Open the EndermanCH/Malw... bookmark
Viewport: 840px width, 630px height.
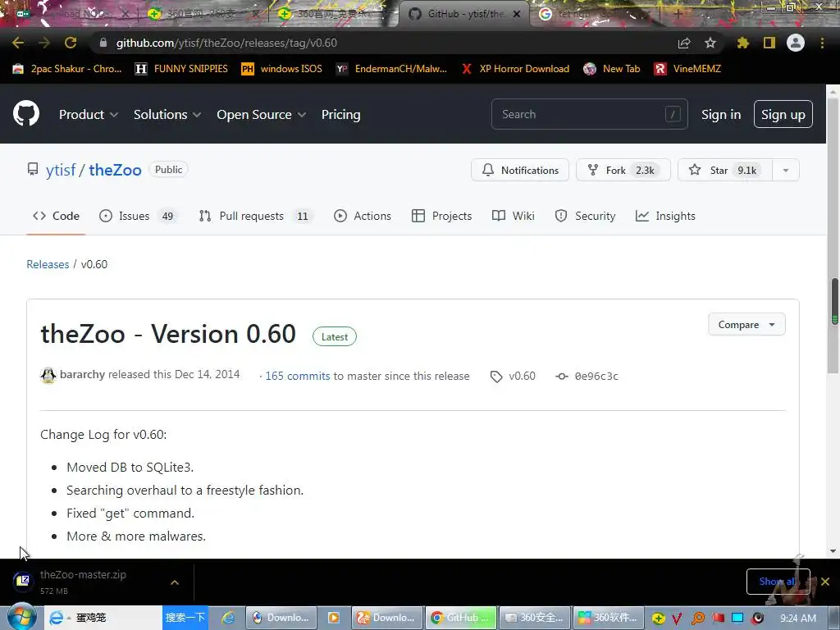coord(391,69)
